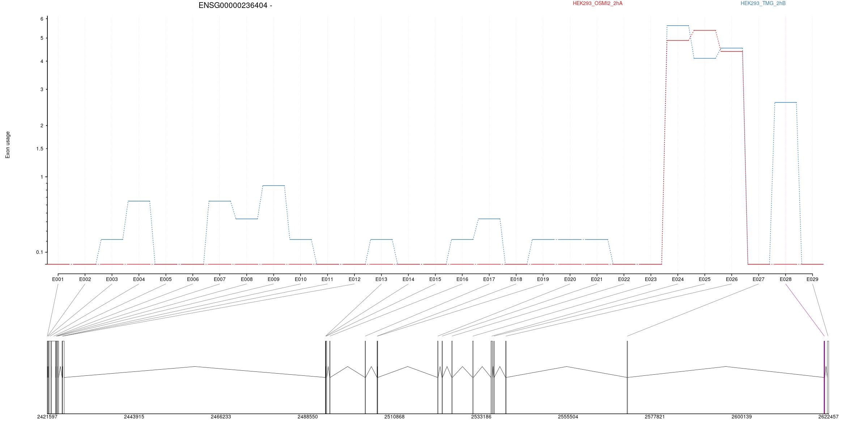868x434 pixels.
Task: Click genomic coordinate 2533186
Action: [481, 417]
